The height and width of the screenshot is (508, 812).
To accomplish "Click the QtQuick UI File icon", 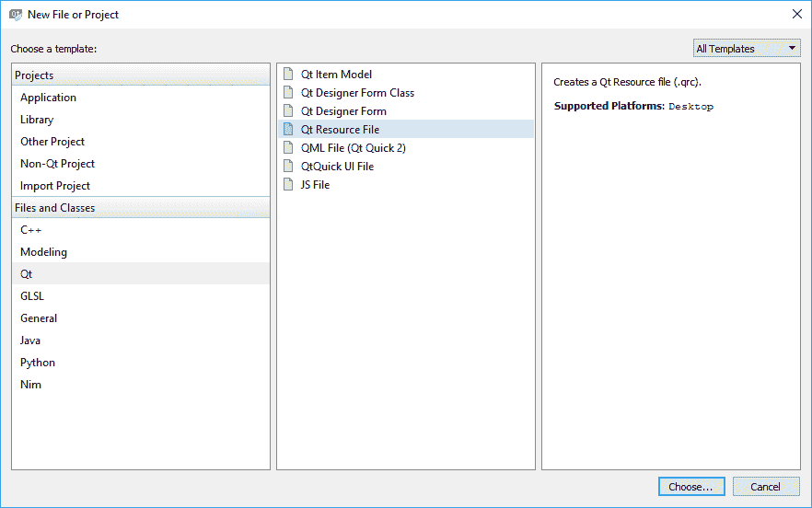I will (x=290, y=167).
